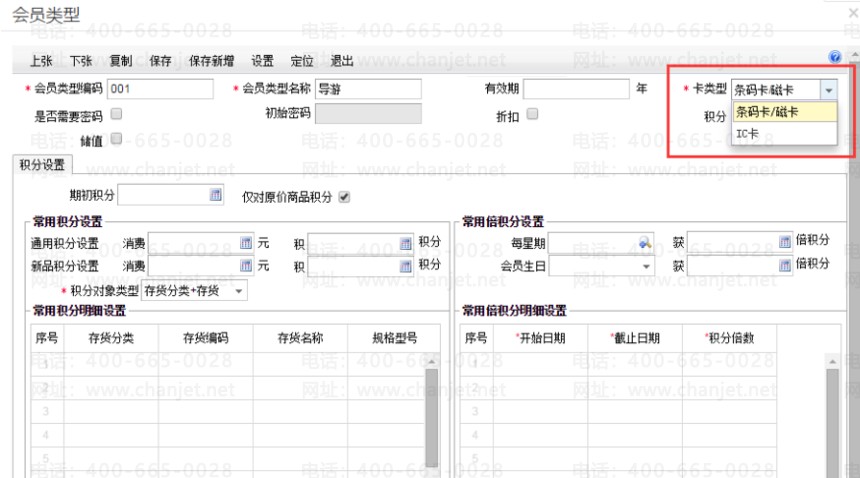The width and height of the screenshot is (860, 478).
Task: Click calculator icon in 会员生日 倍积分 field
Action: tap(784, 265)
